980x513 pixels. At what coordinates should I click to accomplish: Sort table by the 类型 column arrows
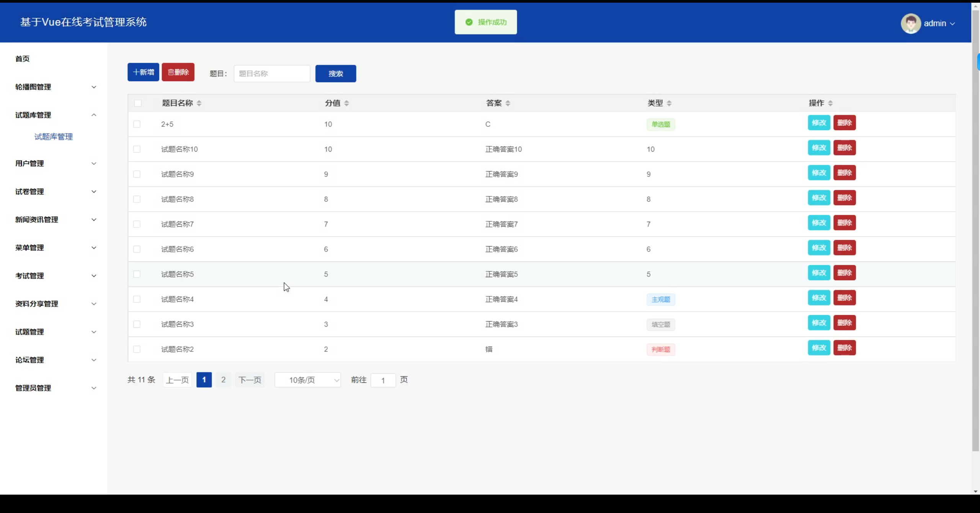click(x=669, y=103)
